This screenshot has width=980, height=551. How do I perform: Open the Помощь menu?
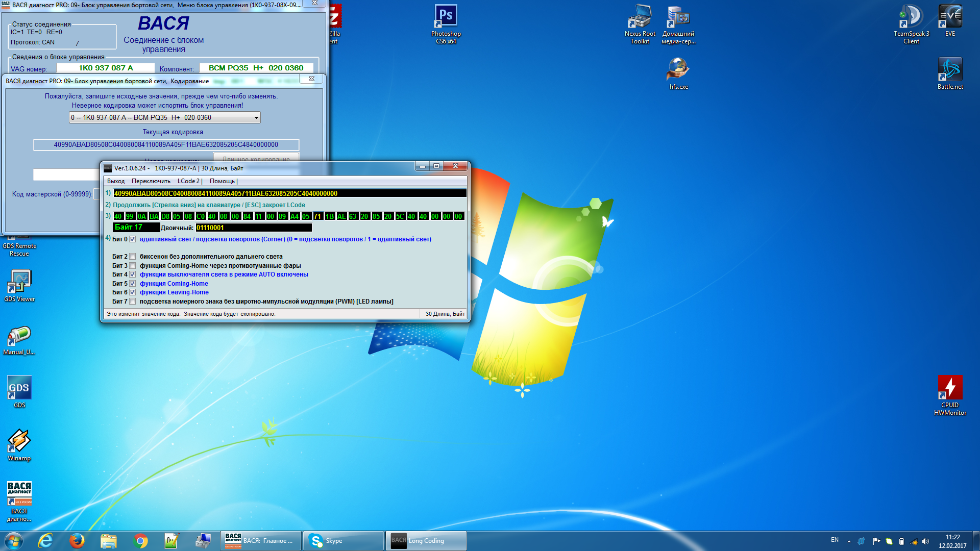(x=222, y=181)
